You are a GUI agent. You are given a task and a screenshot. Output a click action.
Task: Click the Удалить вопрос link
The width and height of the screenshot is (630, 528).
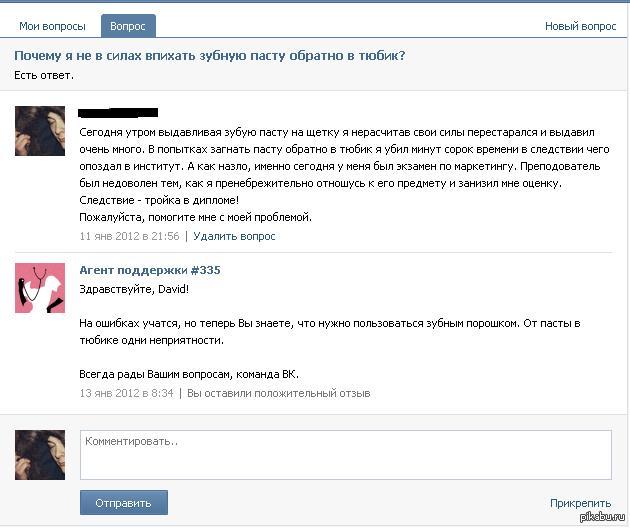click(x=234, y=236)
